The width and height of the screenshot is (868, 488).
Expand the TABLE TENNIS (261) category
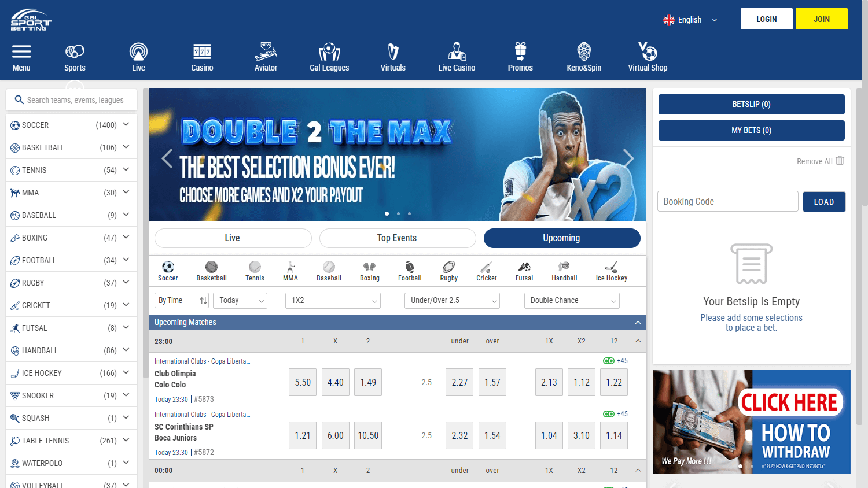(x=71, y=441)
